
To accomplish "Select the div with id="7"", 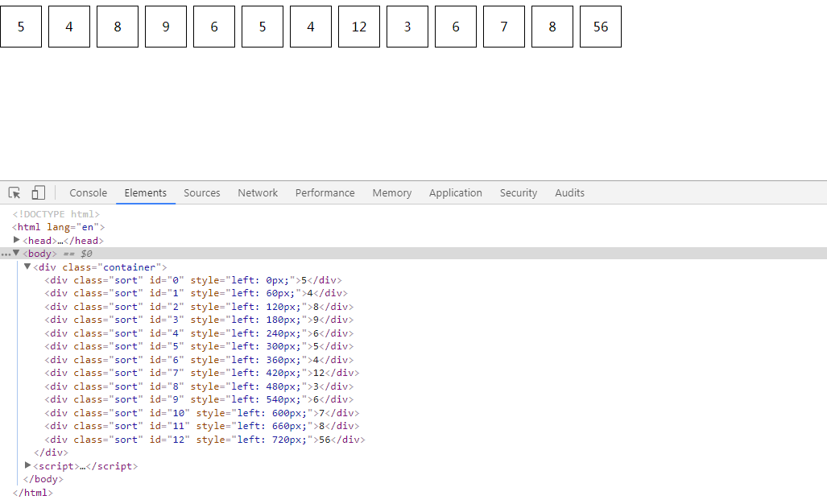I will pyautogui.click(x=202, y=373).
